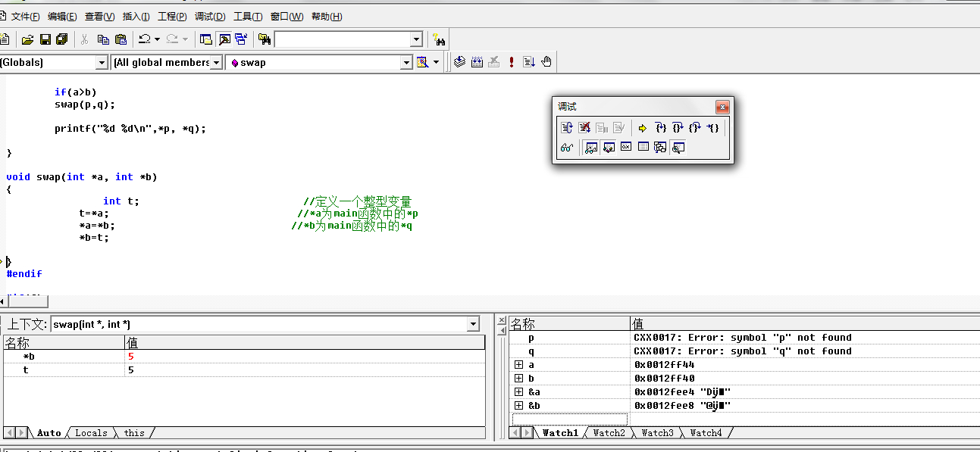Click the empty new watch entry row
The image size is (980, 452).
pos(570,419)
